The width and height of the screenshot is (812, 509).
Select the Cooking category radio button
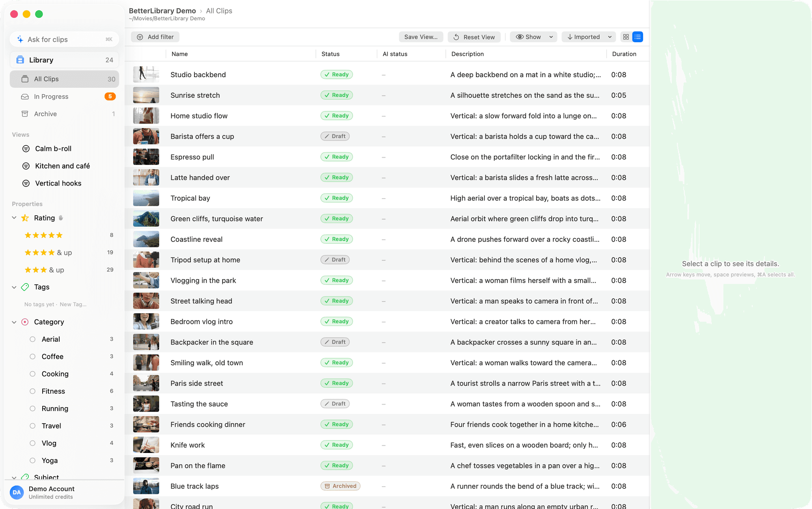pyautogui.click(x=32, y=374)
